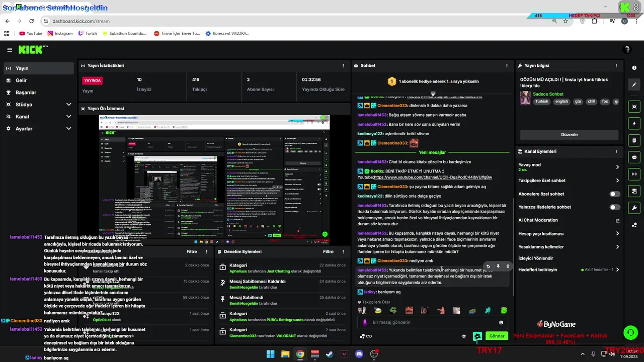Open Takipçilere özel sohbet options

tap(569, 180)
